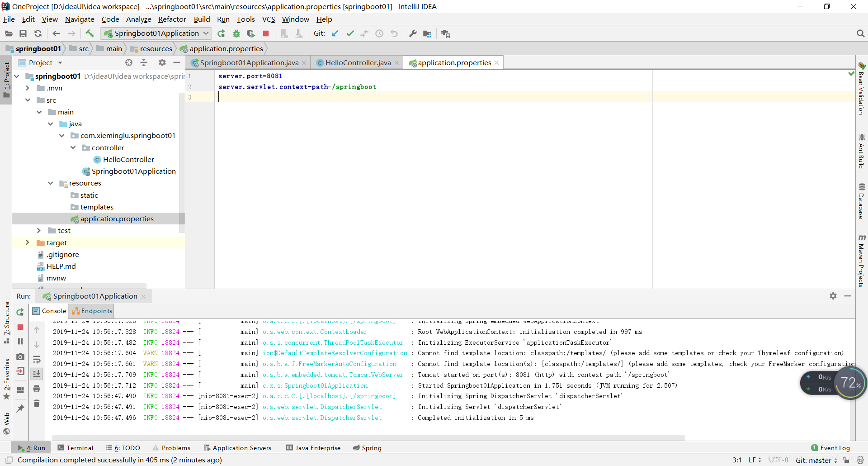Viewport: 868px width, 466px height.
Task: Open Project panel gear options
Action: pos(162,62)
